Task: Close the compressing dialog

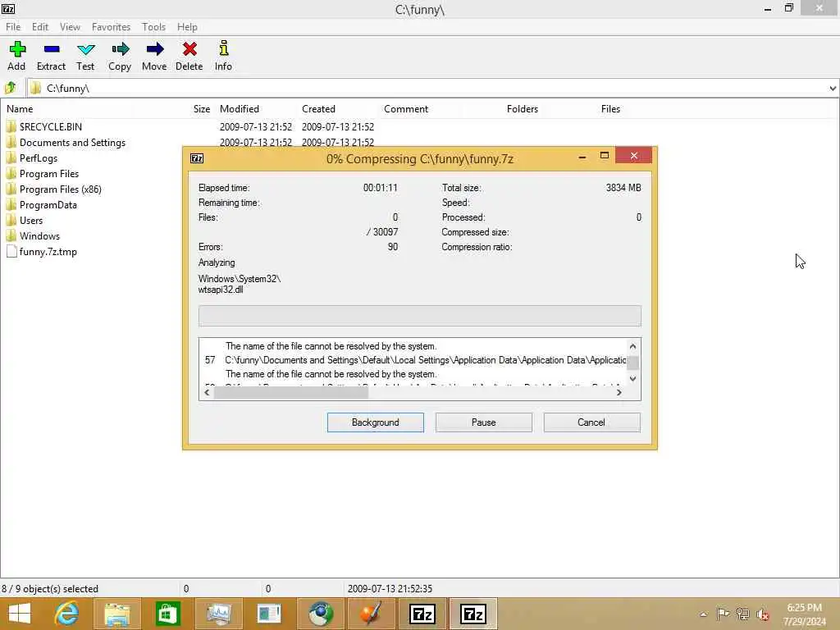Action: click(634, 155)
